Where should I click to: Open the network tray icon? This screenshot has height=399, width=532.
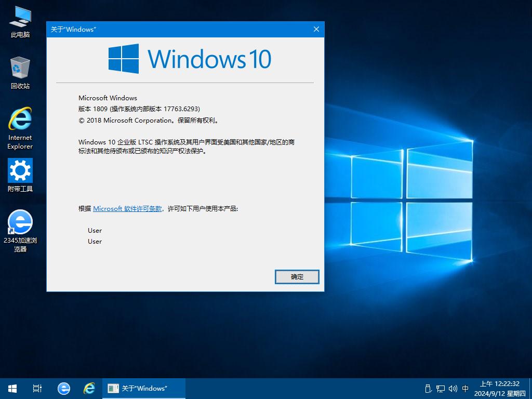441,389
